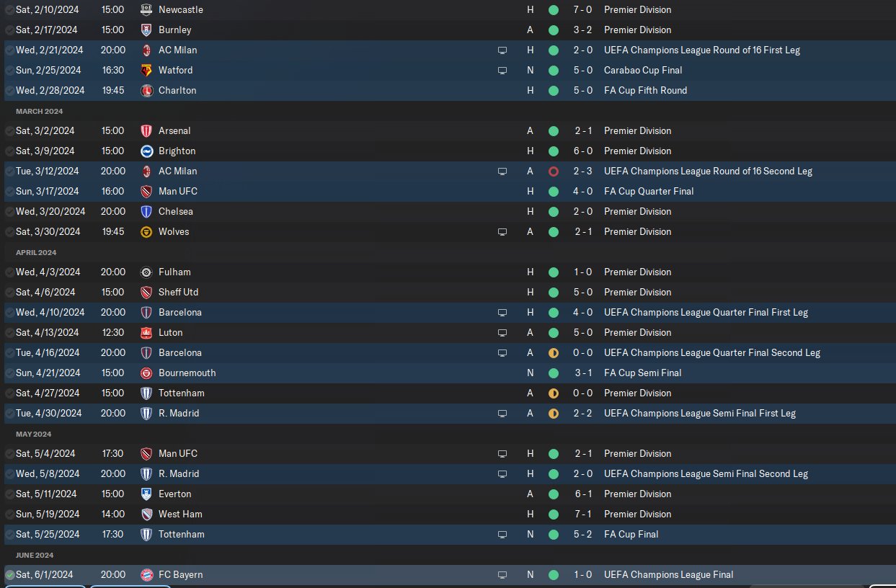Toggle the checkmark beside Sat, 2/10/2024 fixture
Screen dimensions: 896x588
pyautogui.click(x=9, y=10)
